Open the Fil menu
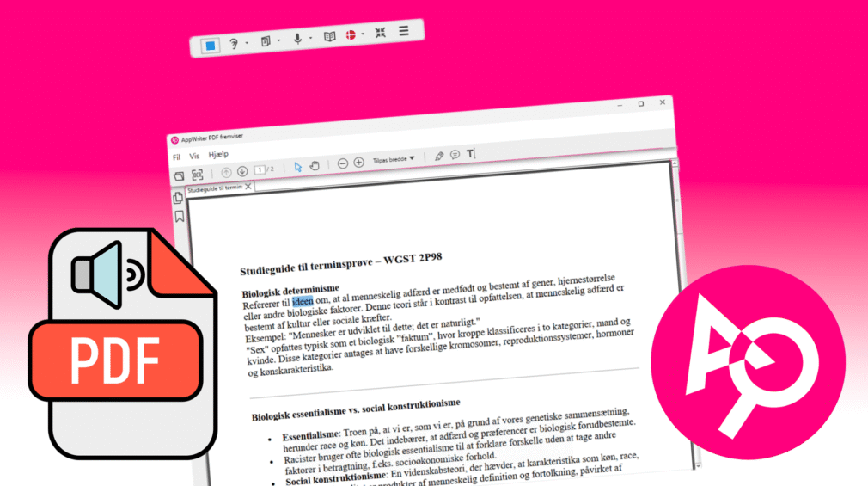868x486 pixels. tap(176, 157)
